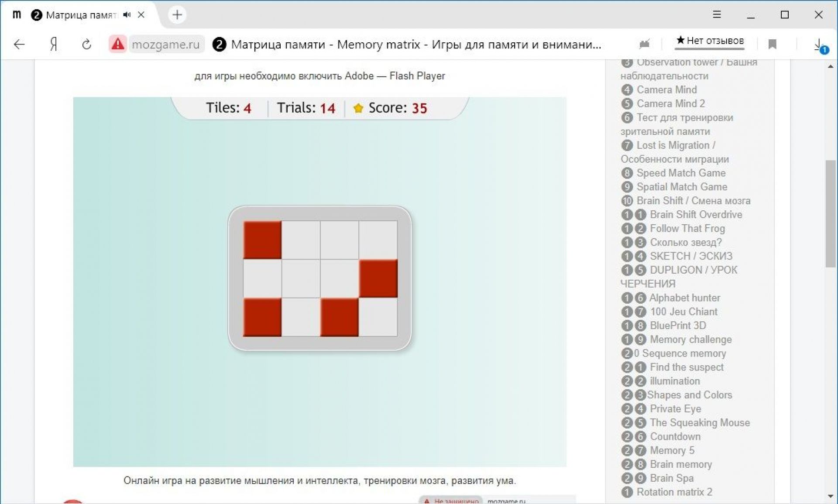
Task: Click the browser back arrow
Action: point(19,44)
